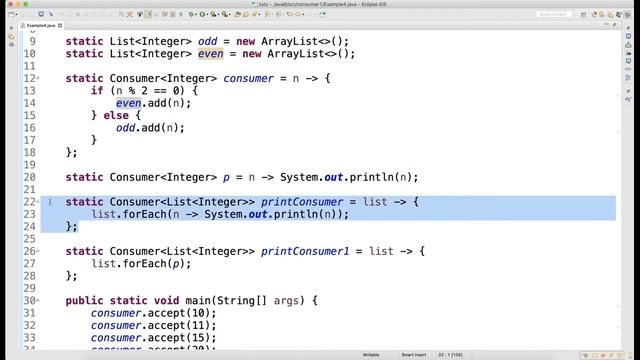Click 'list.forEach(p);' on line 27
The image size is (640, 360).
coord(141,264)
